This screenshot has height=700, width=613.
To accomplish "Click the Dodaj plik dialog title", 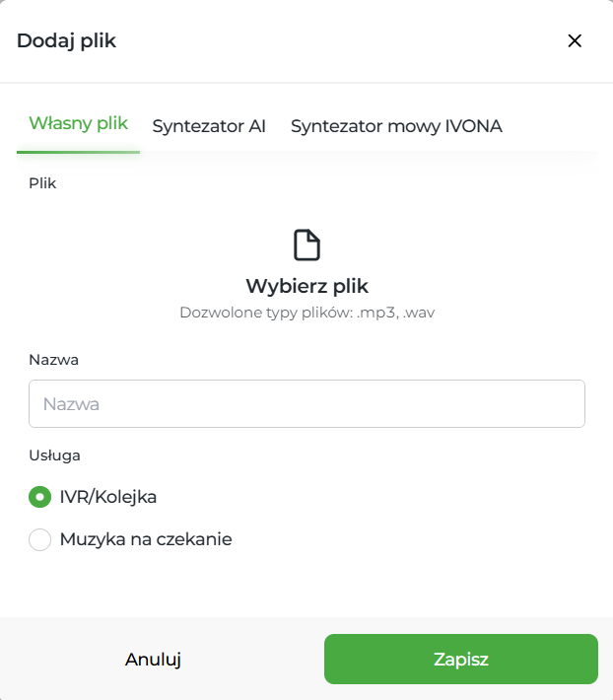I will click(67, 40).
